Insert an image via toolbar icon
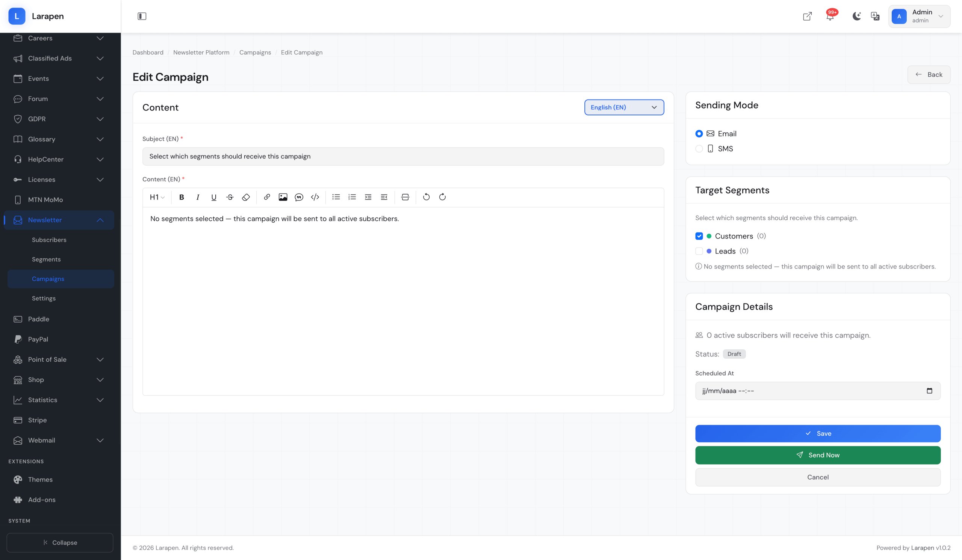The height and width of the screenshot is (560, 962). [283, 197]
